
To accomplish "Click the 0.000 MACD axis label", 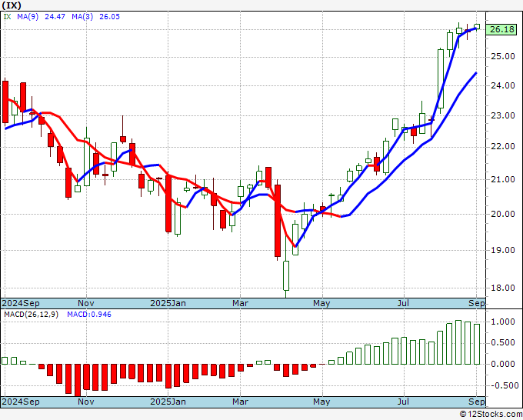I will pyautogui.click(x=503, y=364).
